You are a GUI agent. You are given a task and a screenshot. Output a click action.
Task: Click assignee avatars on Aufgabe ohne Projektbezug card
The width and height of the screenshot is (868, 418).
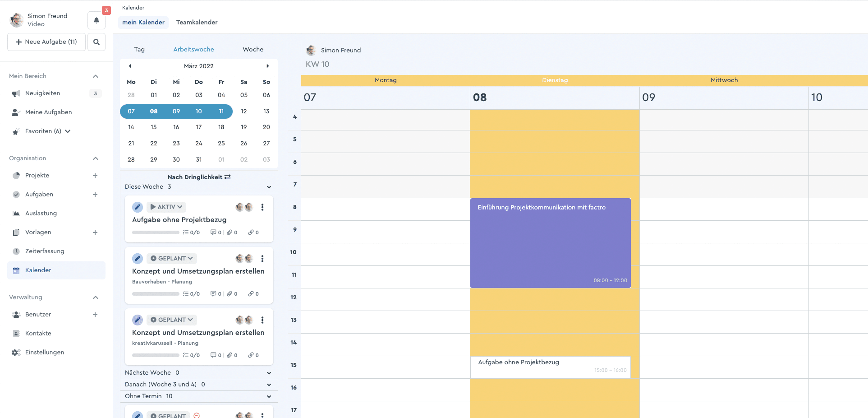click(244, 207)
